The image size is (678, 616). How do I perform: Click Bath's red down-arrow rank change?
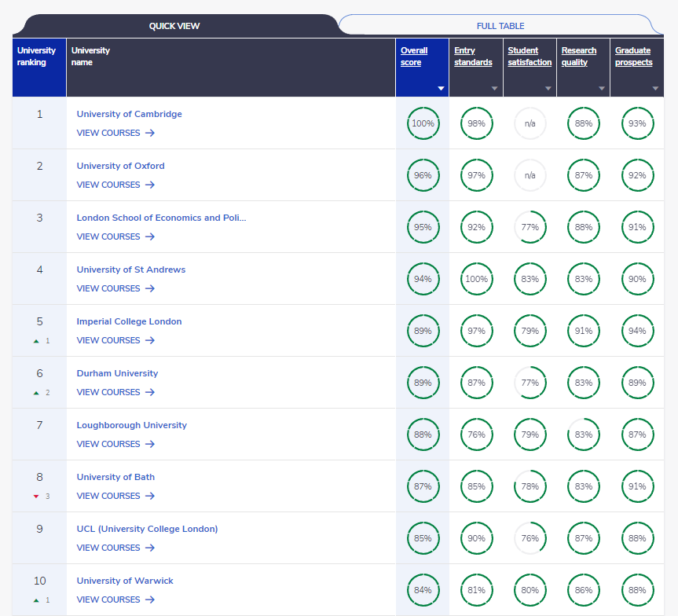(36, 497)
